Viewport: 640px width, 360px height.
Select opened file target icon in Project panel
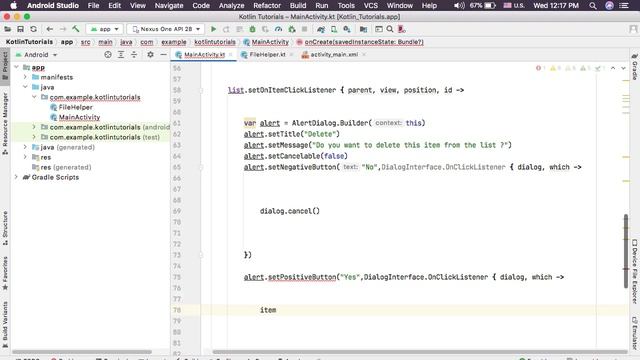(x=108, y=55)
